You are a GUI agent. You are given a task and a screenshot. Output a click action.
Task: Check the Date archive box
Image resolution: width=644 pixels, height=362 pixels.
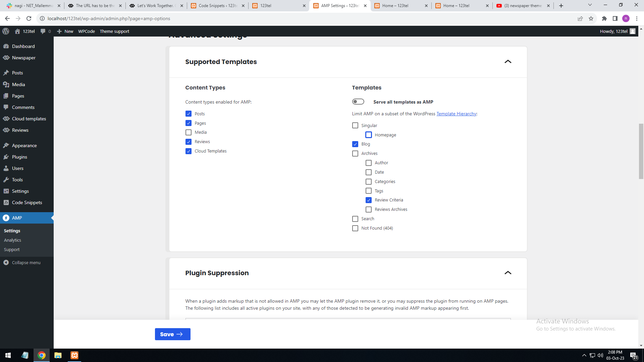[x=369, y=172]
